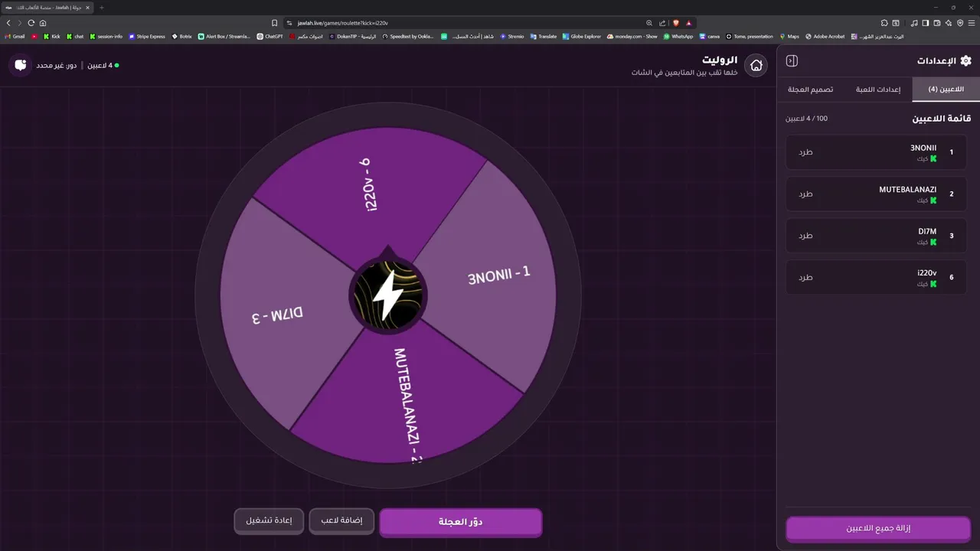Select MUTEBALANAZI name in player list
Image resolution: width=980 pixels, height=551 pixels.
pos(908,190)
